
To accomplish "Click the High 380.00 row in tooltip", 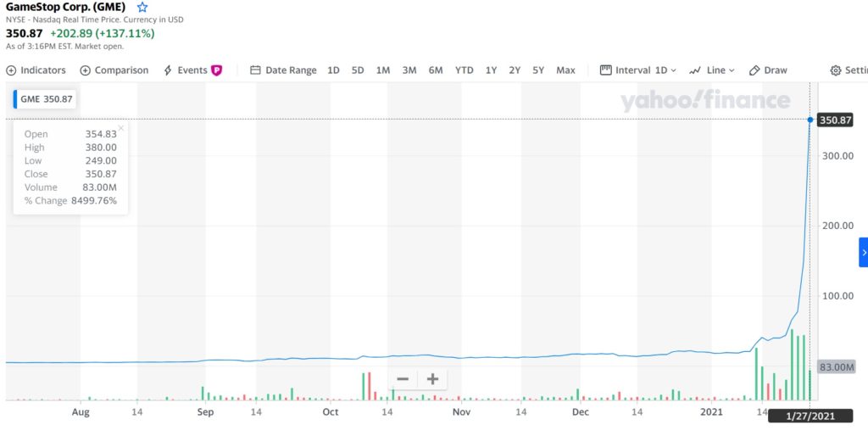I will (x=71, y=148).
